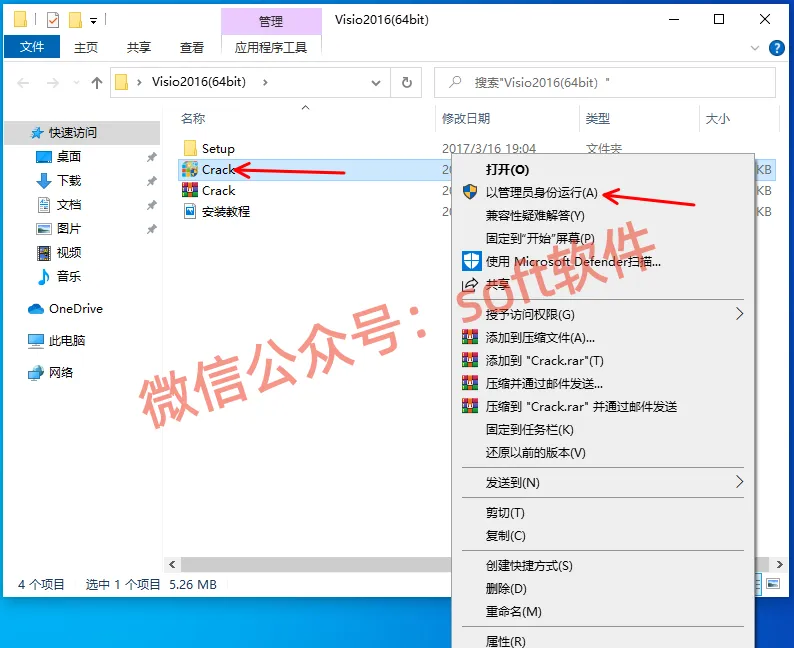Sort by the 修改日期 column header
The height and width of the screenshot is (648, 794).
[x=466, y=119]
